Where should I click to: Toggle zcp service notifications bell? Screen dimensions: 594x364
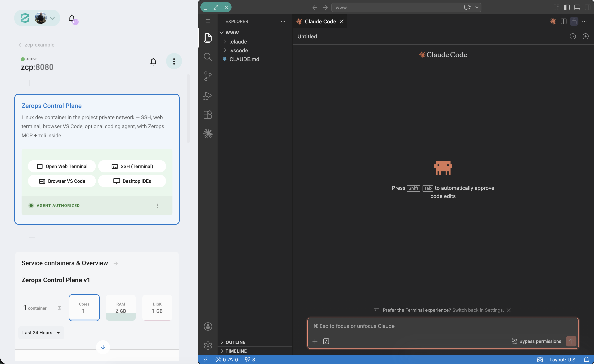(153, 61)
